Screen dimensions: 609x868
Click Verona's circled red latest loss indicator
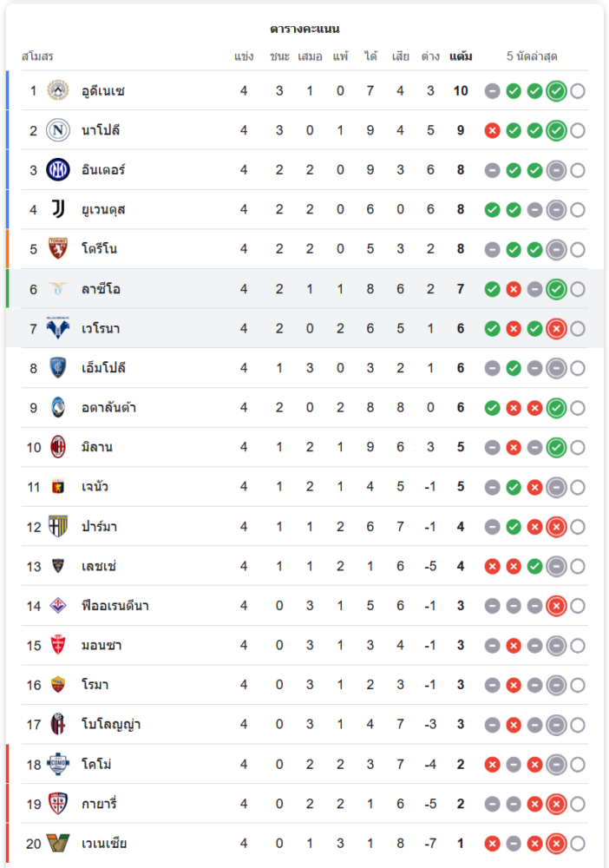(556, 329)
